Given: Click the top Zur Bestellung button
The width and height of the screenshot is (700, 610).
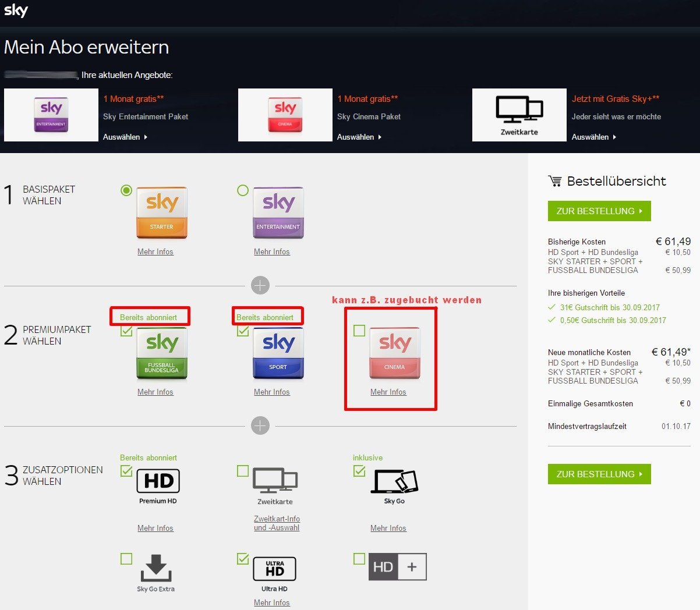Looking at the screenshot, I should (x=599, y=211).
